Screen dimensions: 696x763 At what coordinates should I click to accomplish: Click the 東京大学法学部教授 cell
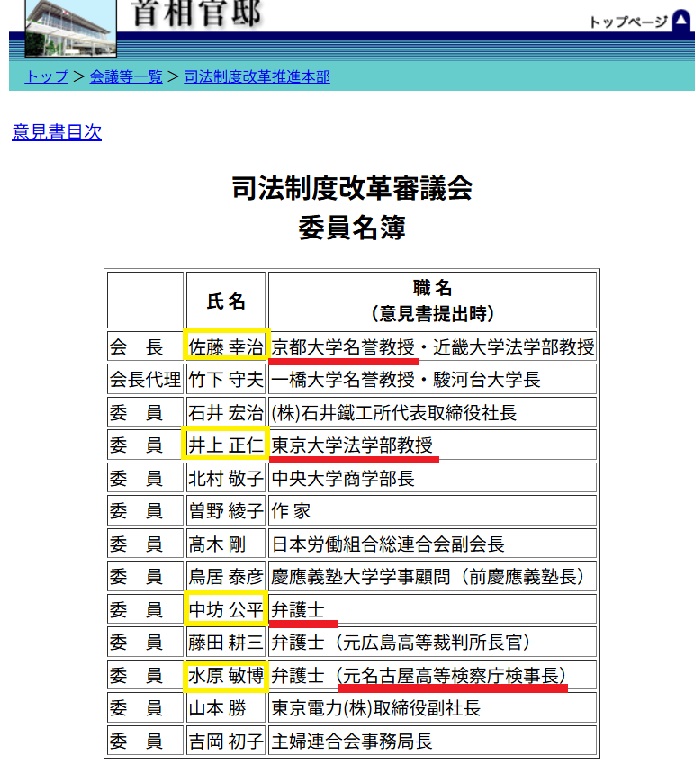coord(432,445)
